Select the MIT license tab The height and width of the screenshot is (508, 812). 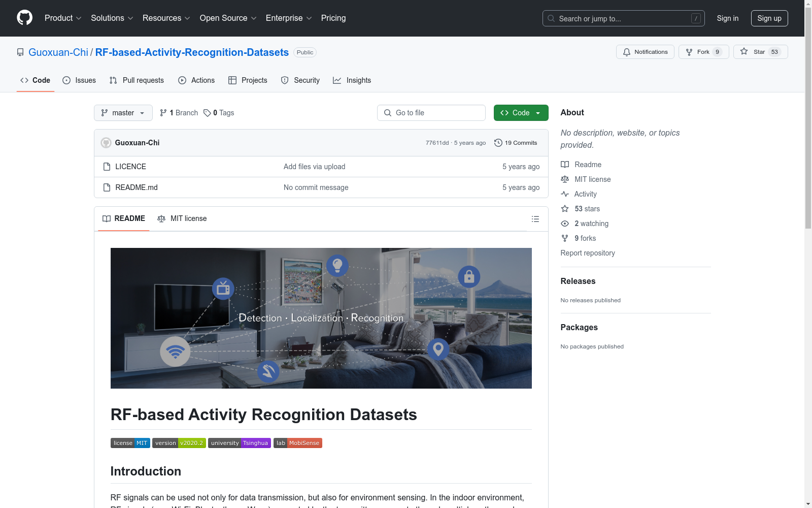point(182,218)
